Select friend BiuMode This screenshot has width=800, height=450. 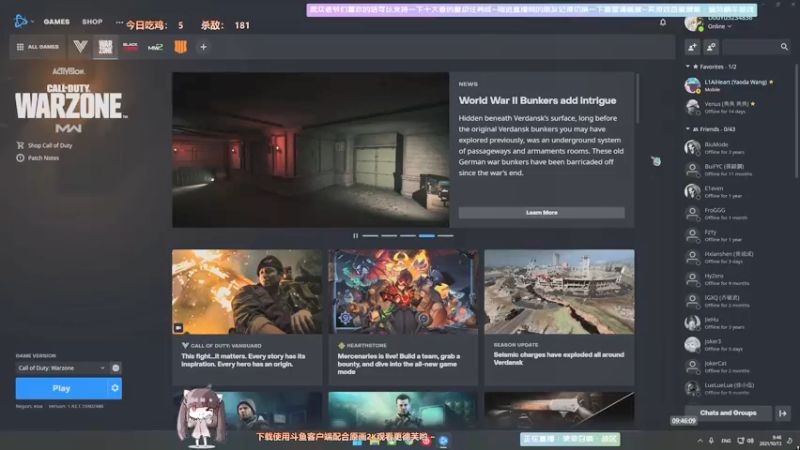(x=736, y=148)
